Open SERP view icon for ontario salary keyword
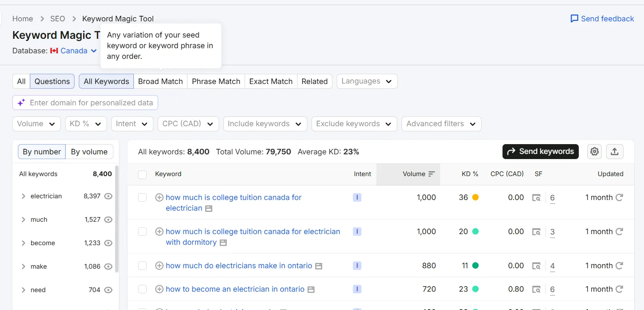The image size is (644, 310). point(319,266)
